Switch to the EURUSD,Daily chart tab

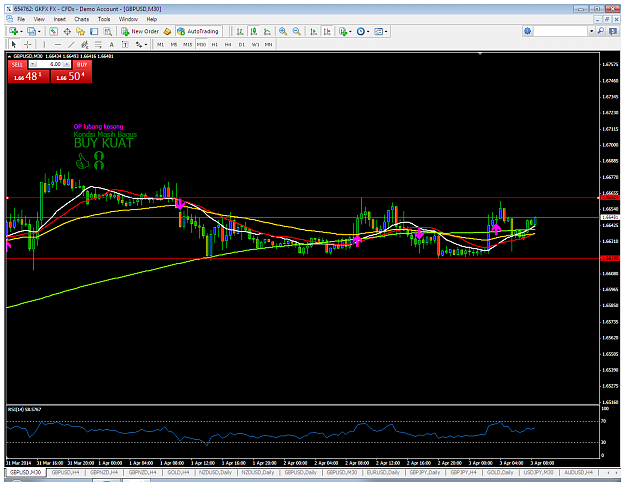(383, 472)
